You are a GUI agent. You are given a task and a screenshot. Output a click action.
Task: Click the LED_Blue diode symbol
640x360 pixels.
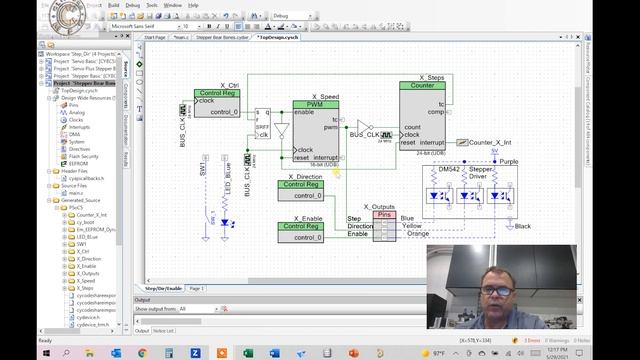pyautogui.click(x=224, y=222)
